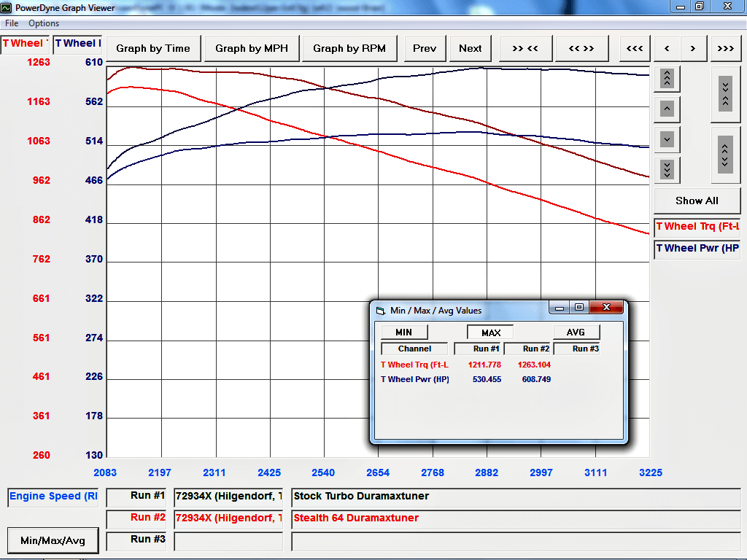Restore the PowerDyne Graph Viewer window

coord(700,7)
